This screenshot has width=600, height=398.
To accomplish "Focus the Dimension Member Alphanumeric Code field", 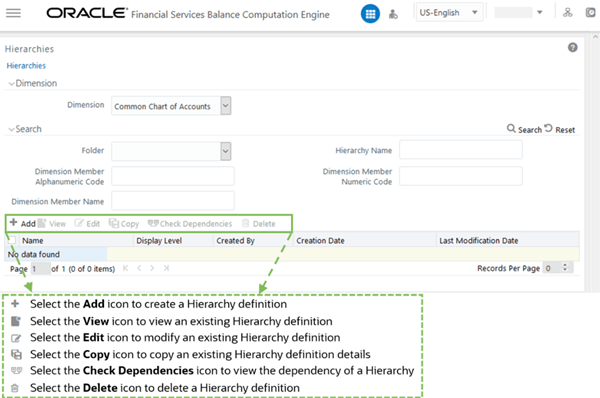I will tap(173, 176).
